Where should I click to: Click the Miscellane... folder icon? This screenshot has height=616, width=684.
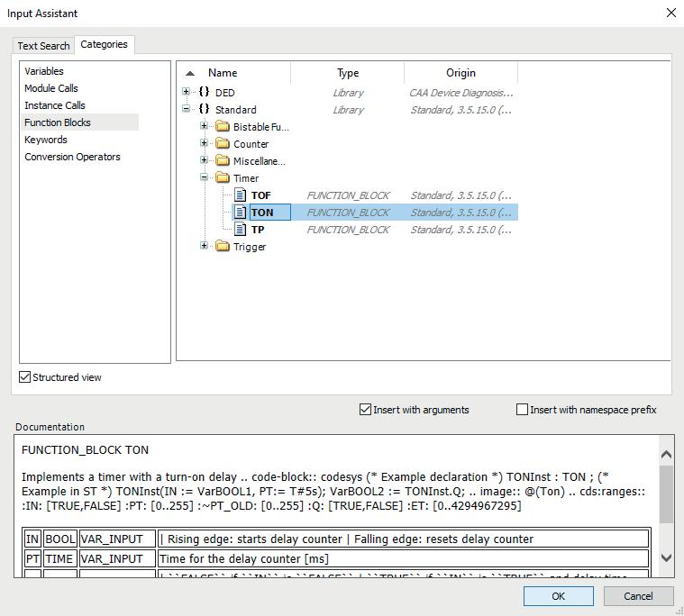click(x=223, y=160)
